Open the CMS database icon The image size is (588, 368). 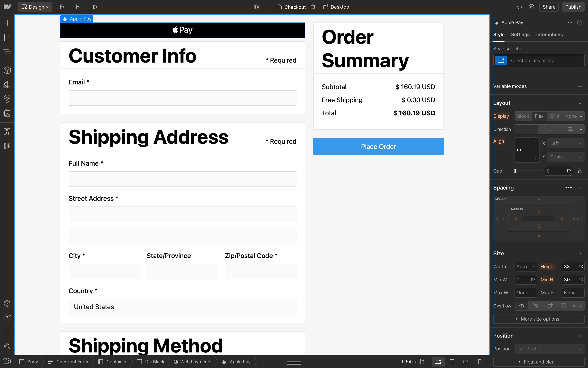point(62,7)
